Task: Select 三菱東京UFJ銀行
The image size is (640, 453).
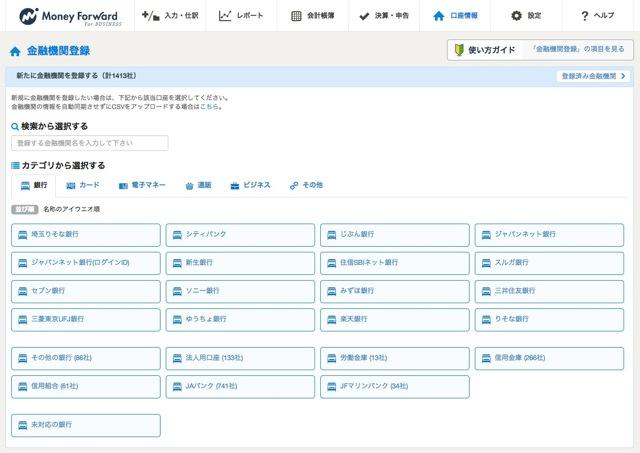Action: click(86, 320)
